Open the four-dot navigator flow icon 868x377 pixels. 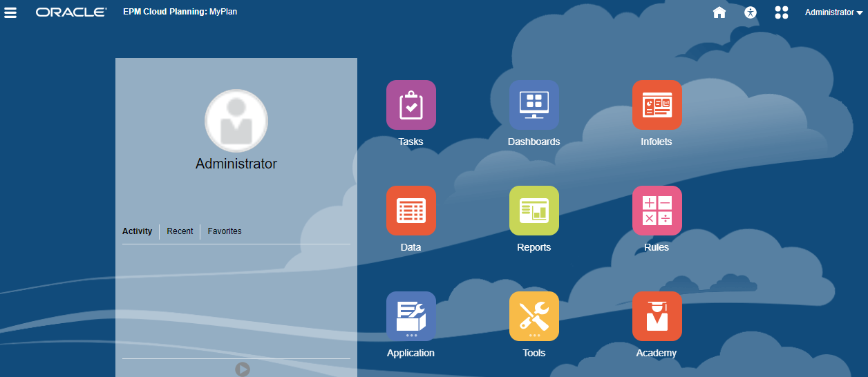pos(782,12)
